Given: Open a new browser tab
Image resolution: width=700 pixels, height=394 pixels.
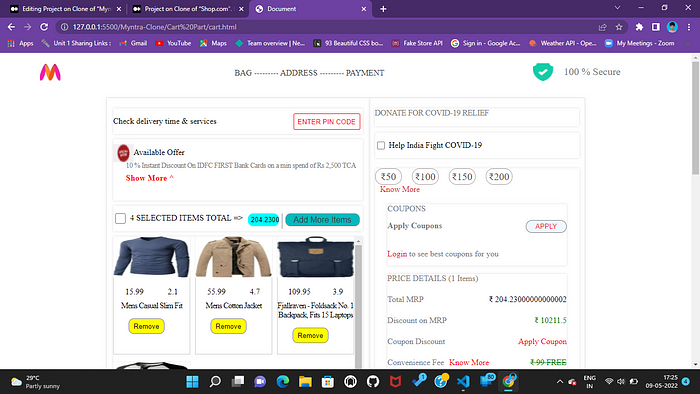Looking at the screenshot, I should point(383,8).
